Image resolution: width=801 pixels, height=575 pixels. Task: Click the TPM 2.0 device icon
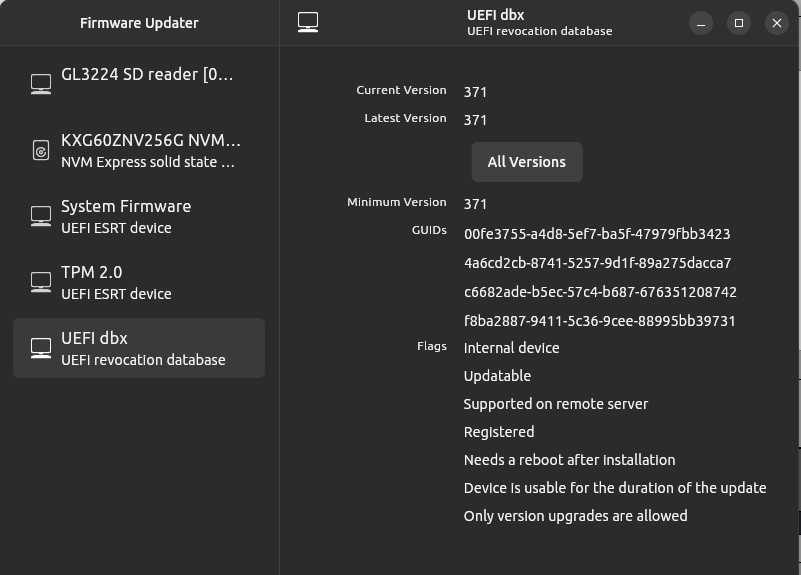(41, 282)
